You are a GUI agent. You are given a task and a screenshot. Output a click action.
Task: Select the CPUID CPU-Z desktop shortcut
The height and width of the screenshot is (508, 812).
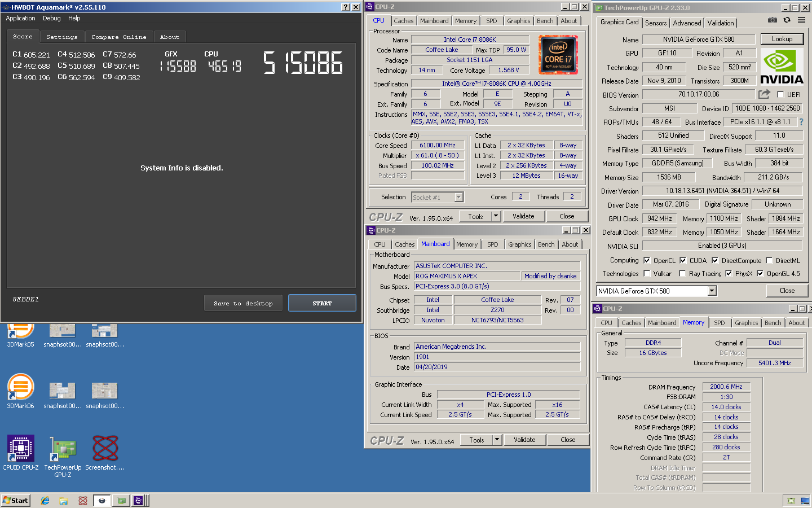click(20, 453)
